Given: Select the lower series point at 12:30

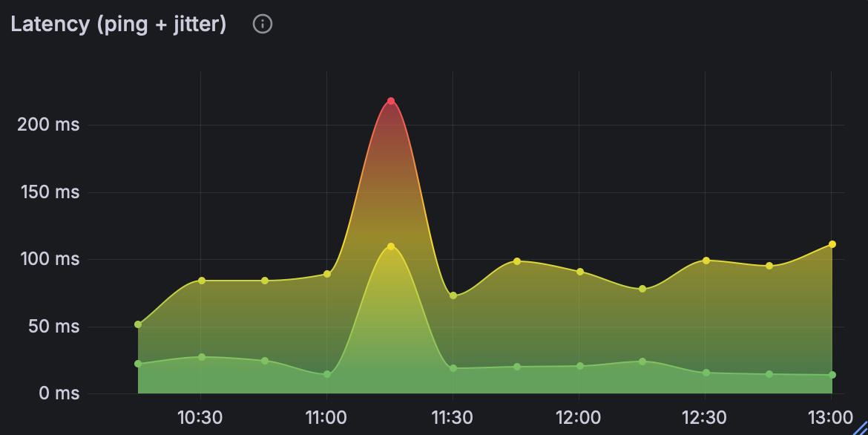Looking at the screenshot, I should [x=706, y=373].
